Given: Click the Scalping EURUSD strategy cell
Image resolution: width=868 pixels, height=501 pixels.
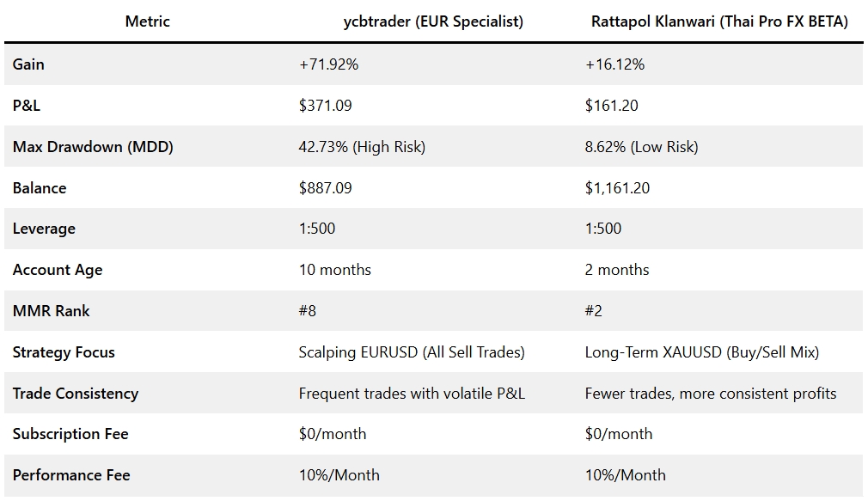Looking at the screenshot, I should coord(412,352).
